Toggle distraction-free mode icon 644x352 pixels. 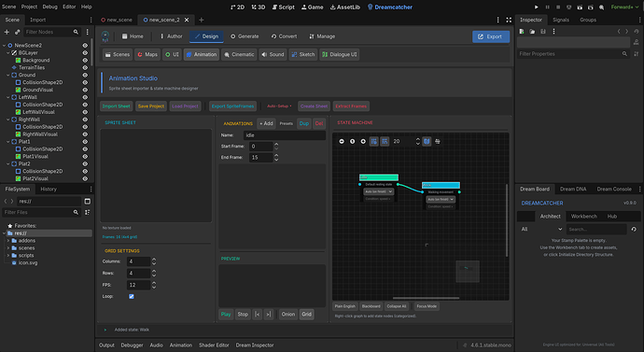(509, 20)
